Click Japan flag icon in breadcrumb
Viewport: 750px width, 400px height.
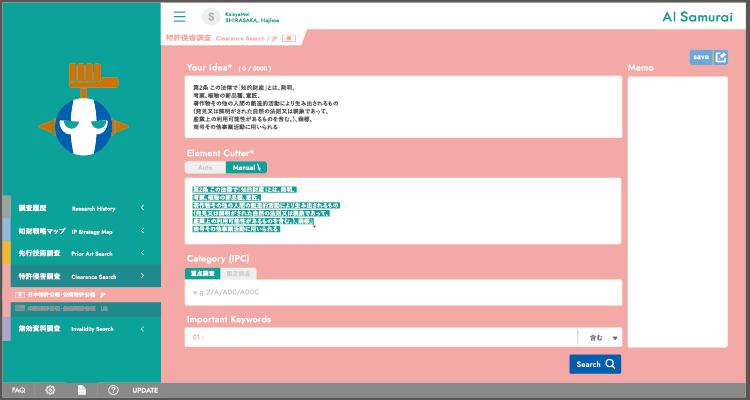289,38
